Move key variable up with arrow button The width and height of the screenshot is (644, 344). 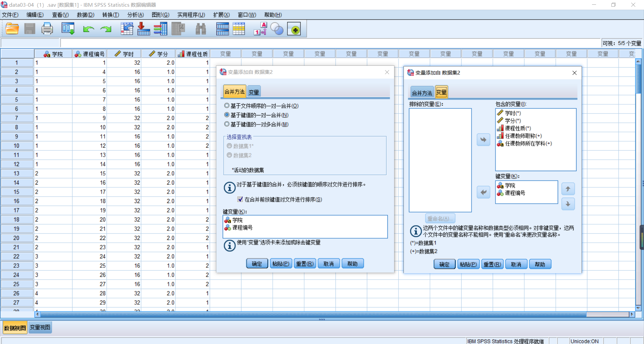coord(568,189)
